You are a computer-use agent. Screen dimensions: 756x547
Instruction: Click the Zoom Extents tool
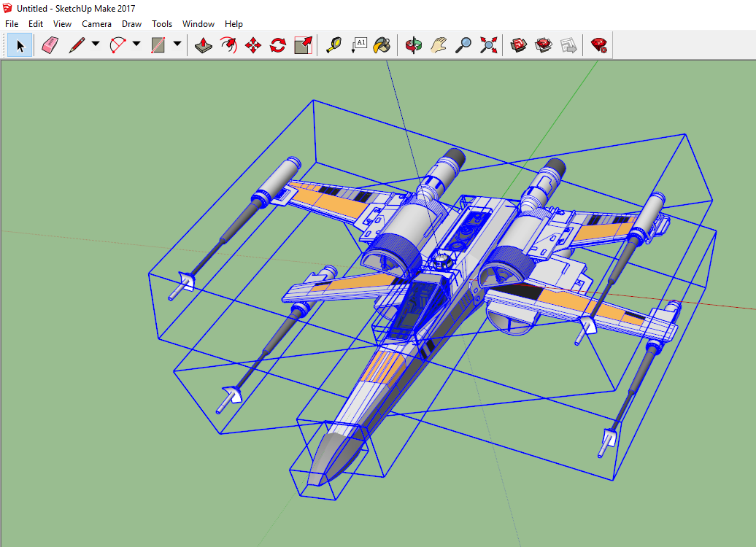click(x=488, y=45)
